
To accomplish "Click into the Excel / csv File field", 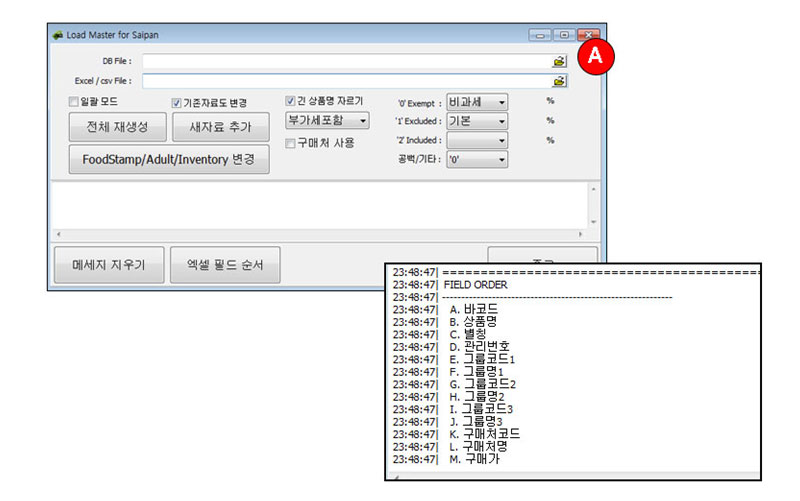I will click(x=347, y=81).
